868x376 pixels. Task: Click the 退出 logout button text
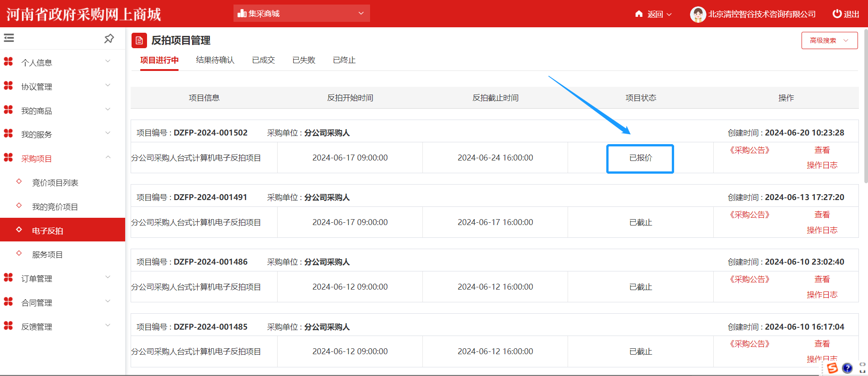(x=851, y=14)
